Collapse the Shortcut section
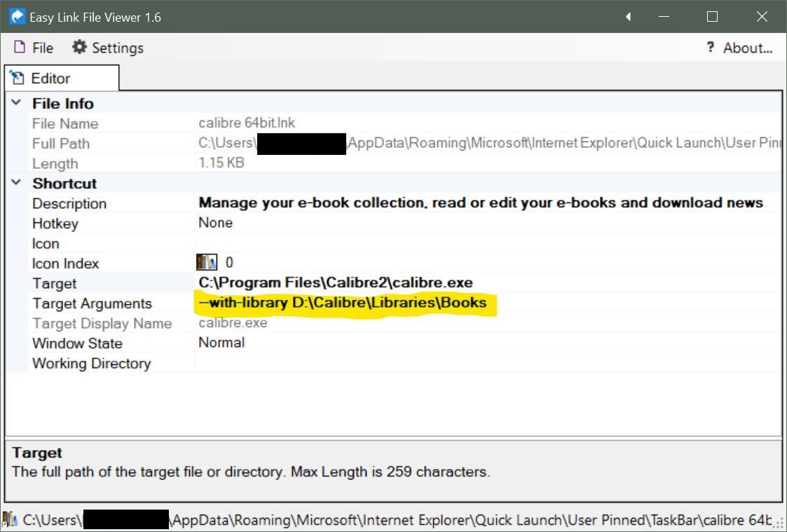The image size is (787, 532). click(x=16, y=183)
